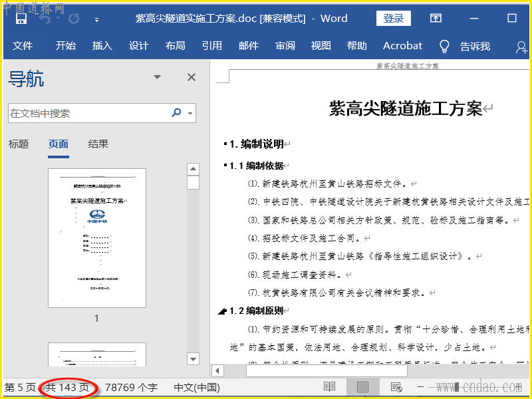Image resolution: width=532 pixels, height=399 pixels.
Task: Click the Save icon in quick access toolbar
Action: [x=21, y=19]
